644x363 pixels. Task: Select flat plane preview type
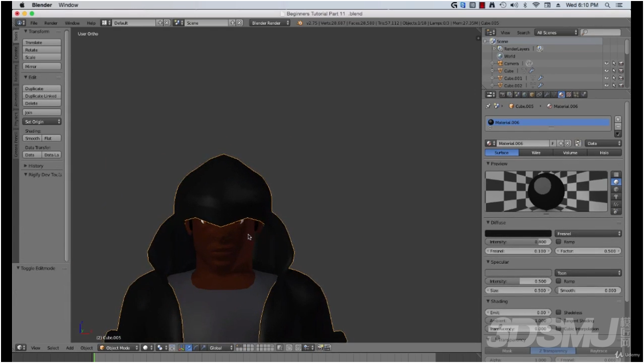click(616, 174)
